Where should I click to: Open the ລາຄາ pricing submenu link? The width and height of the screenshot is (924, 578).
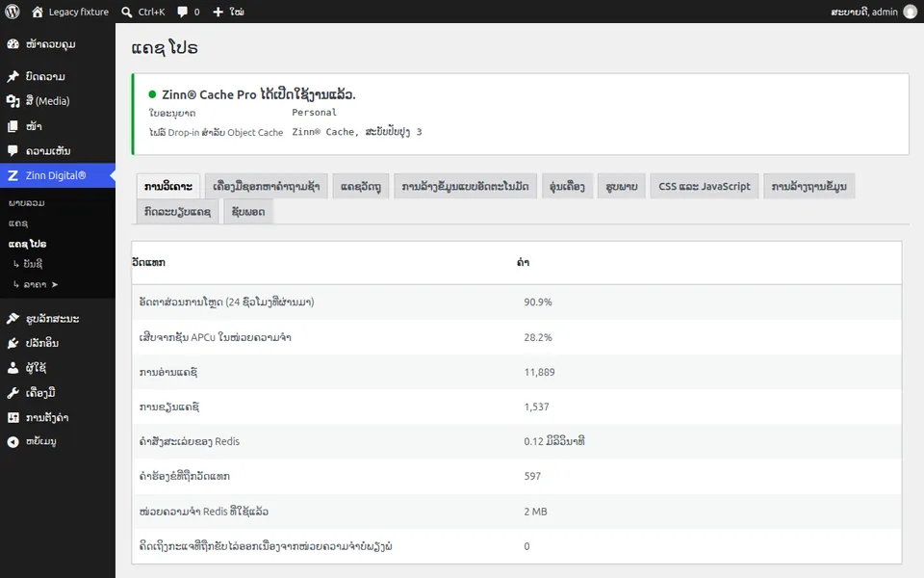point(36,284)
